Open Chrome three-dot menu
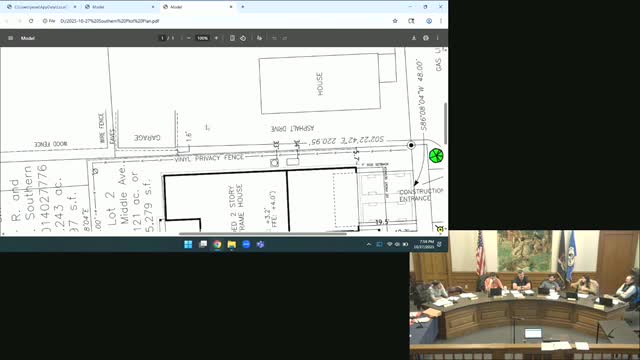640x360 pixels. click(x=441, y=21)
